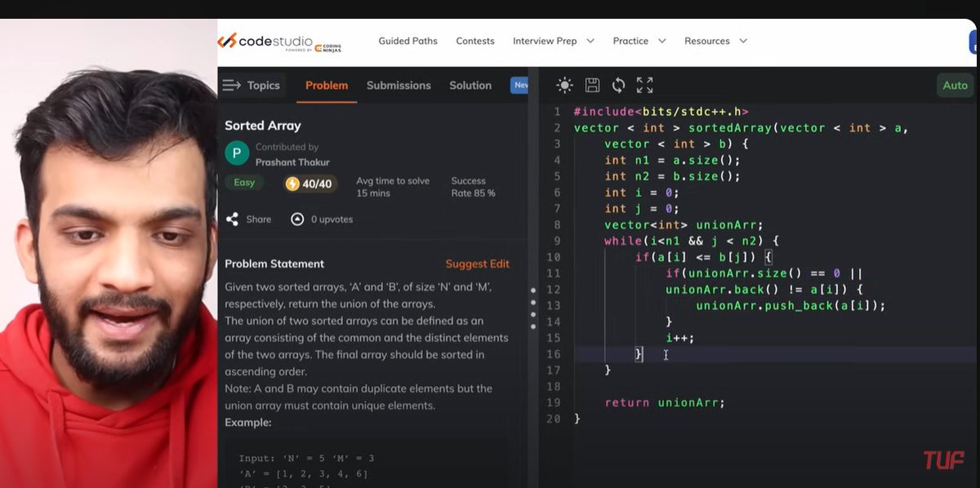Screen dimensions: 980x488
Task: Click code line 1 with #include
Action: point(661,112)
